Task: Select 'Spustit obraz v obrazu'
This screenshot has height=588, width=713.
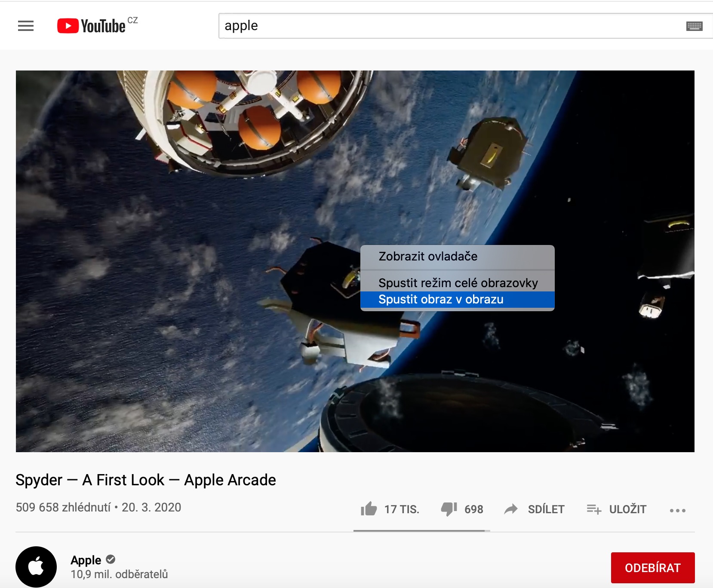Action: 458,300
